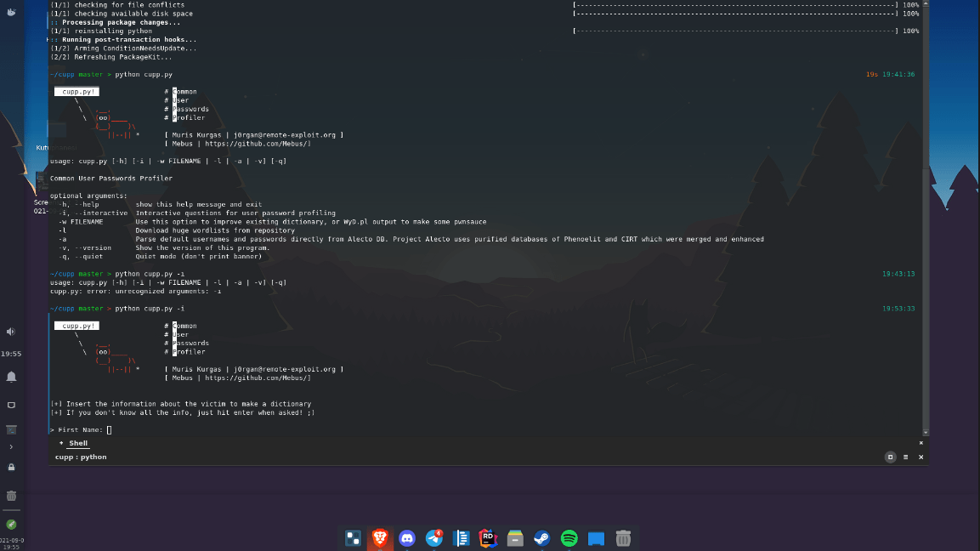980x551 pixels.
Task: Click the '-q, --quiet' option line
Action: pos(160,257)
